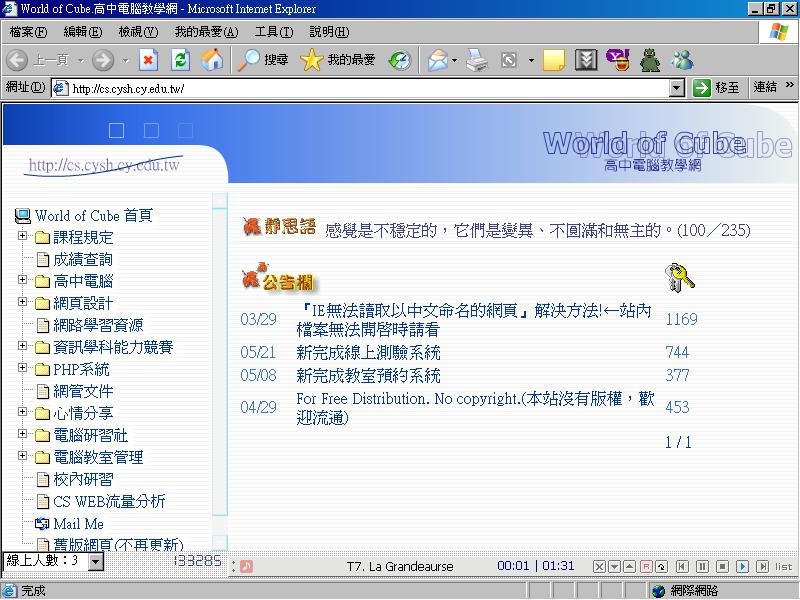The image size is (800, 600).
Task: Open the 網路學習資源 page
Action: coord(98,326)
